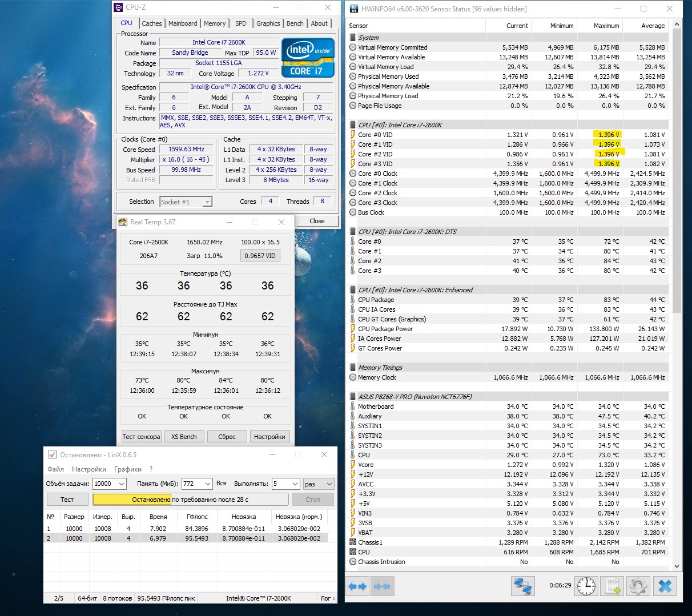Screen dimensions: 692x616
Task: Click Core #0 VID lightning bolt icon
Action: point(353,135)
